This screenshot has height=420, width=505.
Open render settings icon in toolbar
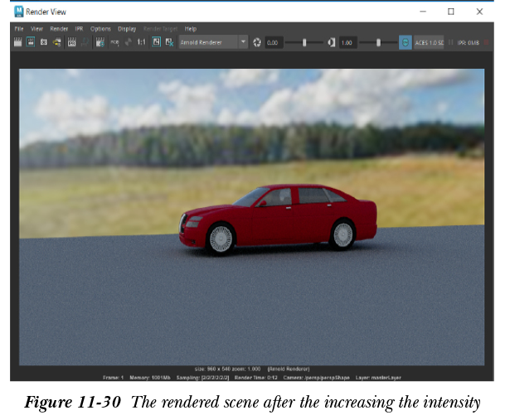(100, 42)
